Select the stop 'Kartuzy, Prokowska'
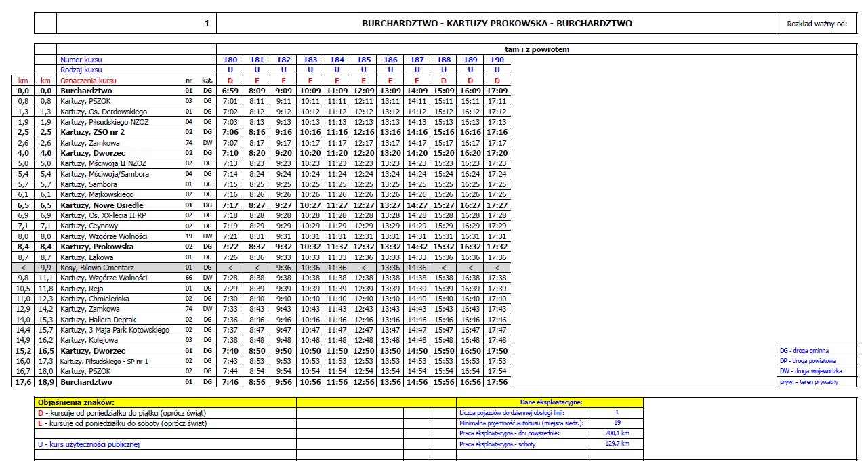Screen dimensions: 868x468 (97, 247)
